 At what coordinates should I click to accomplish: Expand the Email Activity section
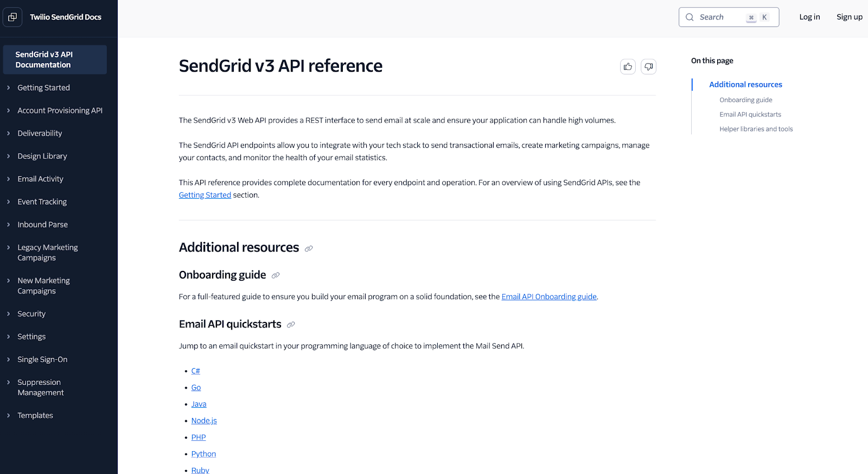coord(9,179)
